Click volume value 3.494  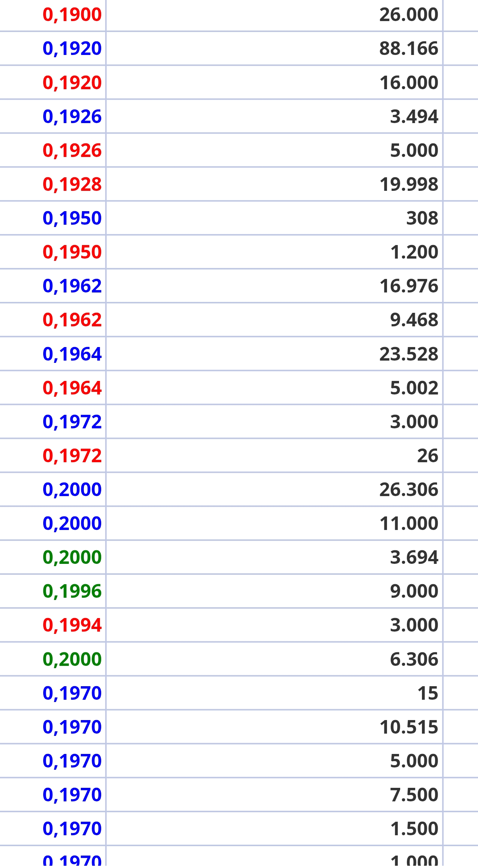pos(414,117)
